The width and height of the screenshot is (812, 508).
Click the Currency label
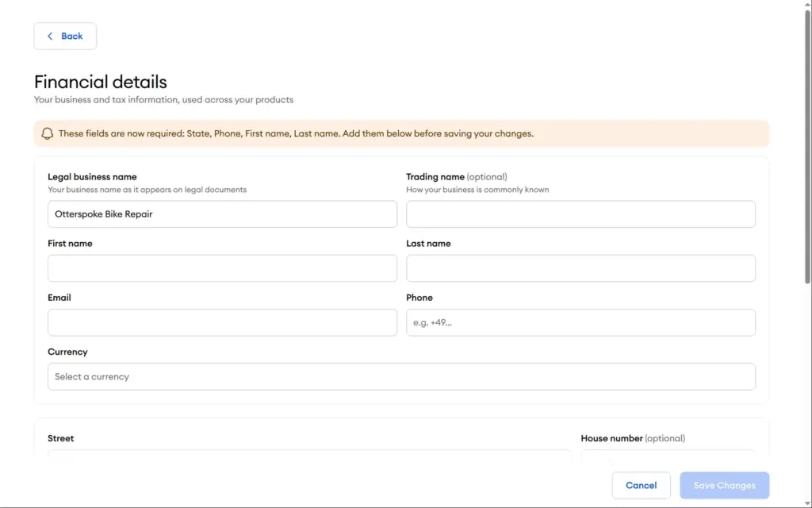pos(68,352)
